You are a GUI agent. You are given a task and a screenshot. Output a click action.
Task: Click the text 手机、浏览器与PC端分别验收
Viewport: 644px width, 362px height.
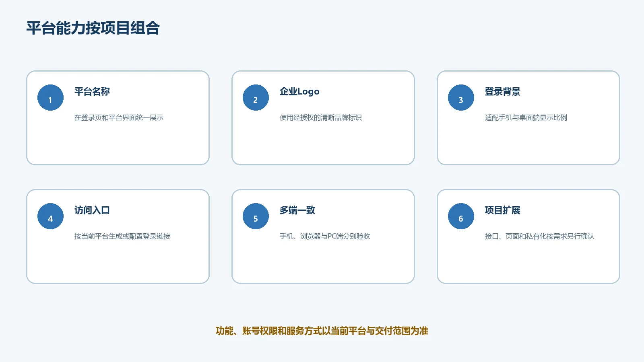coord(325,236)
